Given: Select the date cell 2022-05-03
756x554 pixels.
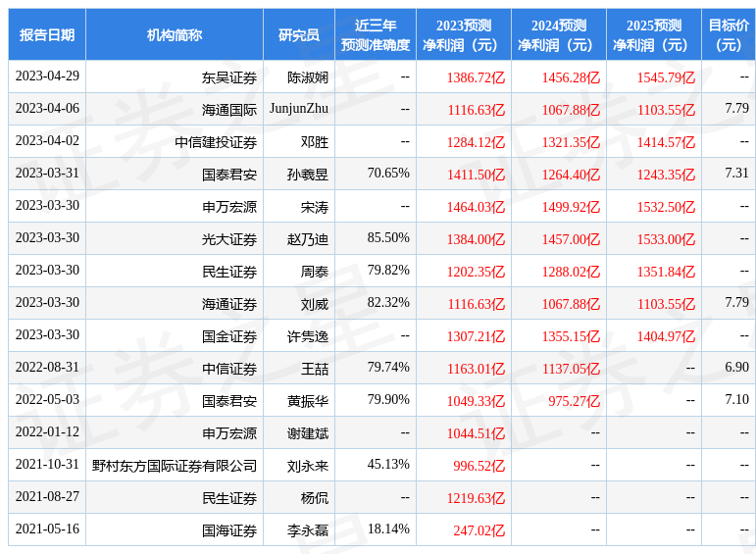Looking at the screenshot, I should point(47,400).
